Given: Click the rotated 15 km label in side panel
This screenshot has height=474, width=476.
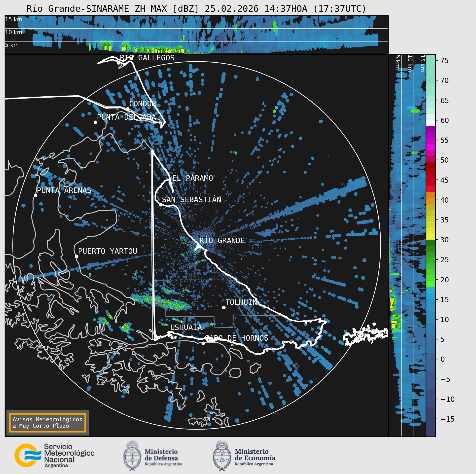Looking at the screenshot, I should point(422,63).
